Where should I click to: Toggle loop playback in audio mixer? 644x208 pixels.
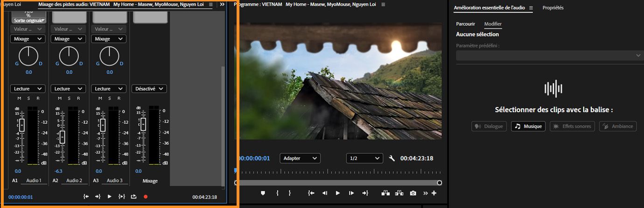pos(134,197)
